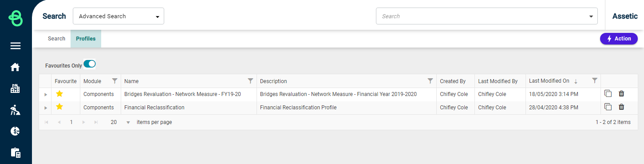Viewport: 644px width, 164px height.
Task: Filter the Module column
Action: 115,81
